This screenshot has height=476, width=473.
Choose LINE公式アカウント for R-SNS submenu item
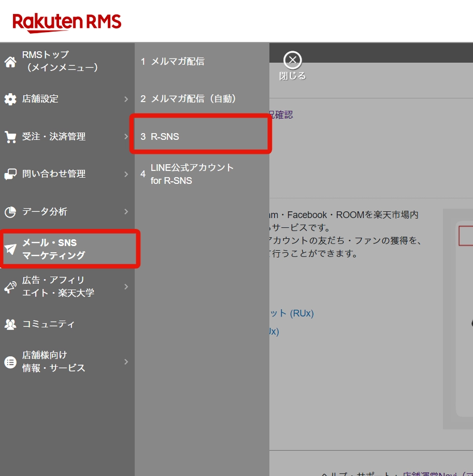202,174
